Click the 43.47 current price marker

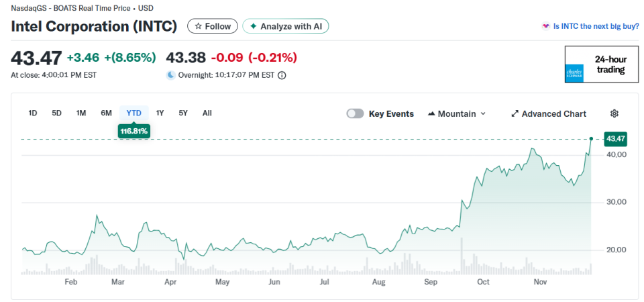point(614,139)
